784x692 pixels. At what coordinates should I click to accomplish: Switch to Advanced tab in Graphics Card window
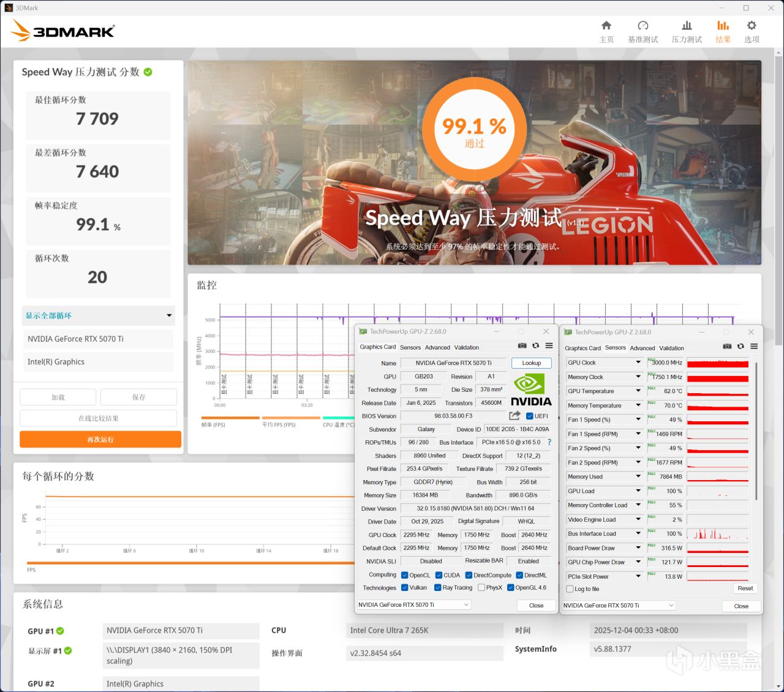437,347
